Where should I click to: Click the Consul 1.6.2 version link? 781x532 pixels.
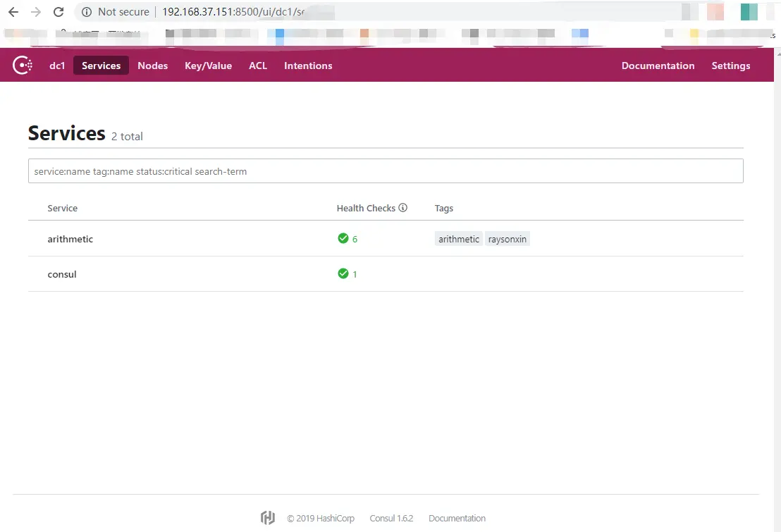tap(391, 518)
